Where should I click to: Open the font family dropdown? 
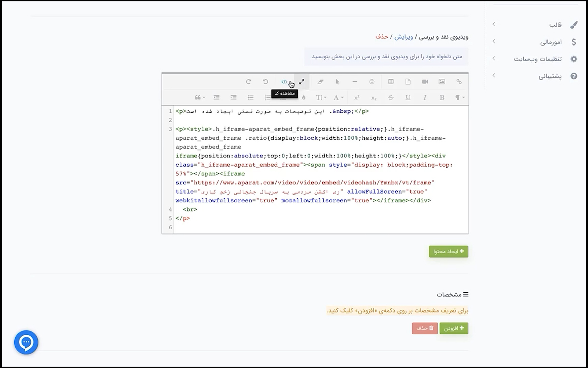tap(338, 98)
